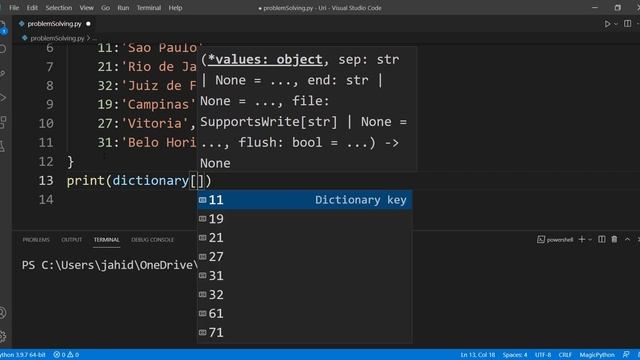640x360 pixels.
Task: Click line number 14 in the gutter
Action: click(x=46, y=200)
